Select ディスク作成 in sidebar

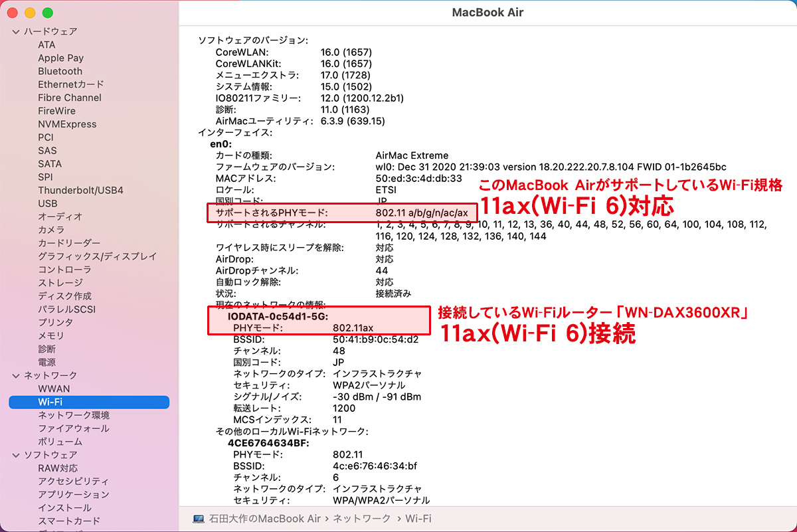64,296
